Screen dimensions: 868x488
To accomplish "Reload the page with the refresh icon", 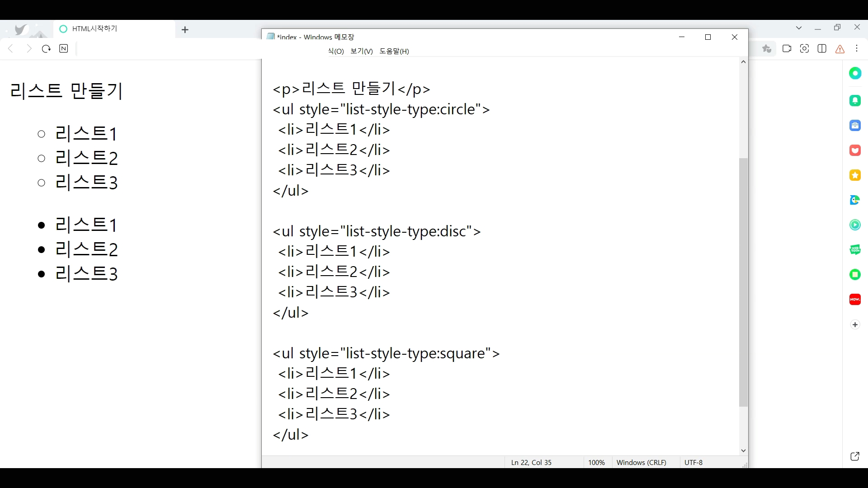I will [46, 49].
